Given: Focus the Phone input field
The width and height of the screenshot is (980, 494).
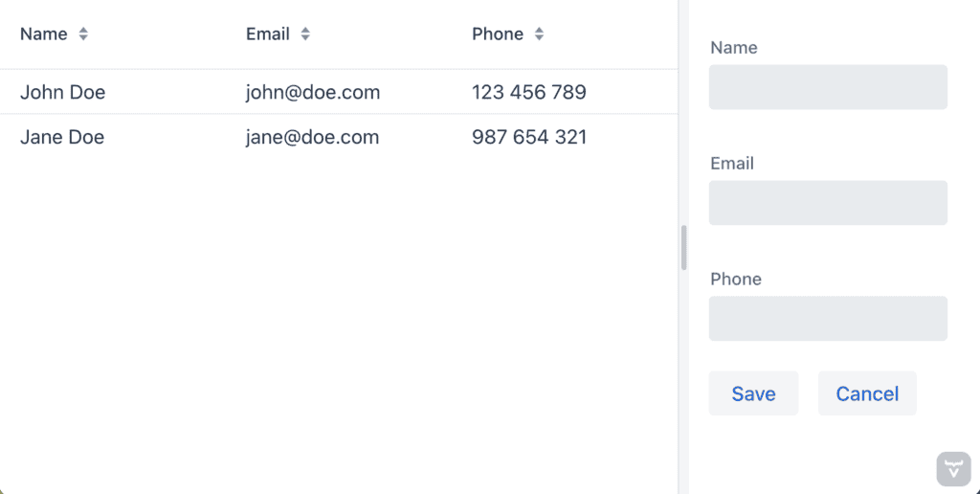Looking at the screenshot, I should (x=828, y=319).
